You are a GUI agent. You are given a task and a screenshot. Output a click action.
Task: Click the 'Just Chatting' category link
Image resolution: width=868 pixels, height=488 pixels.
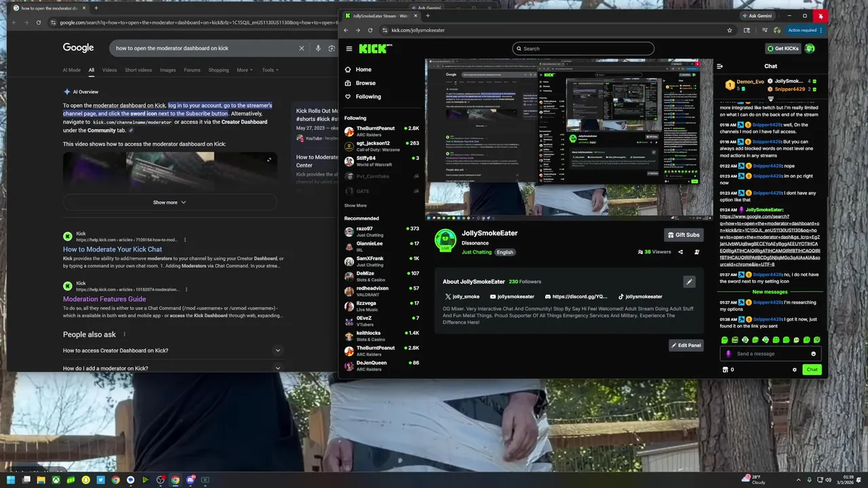click(x=477, y=252)
